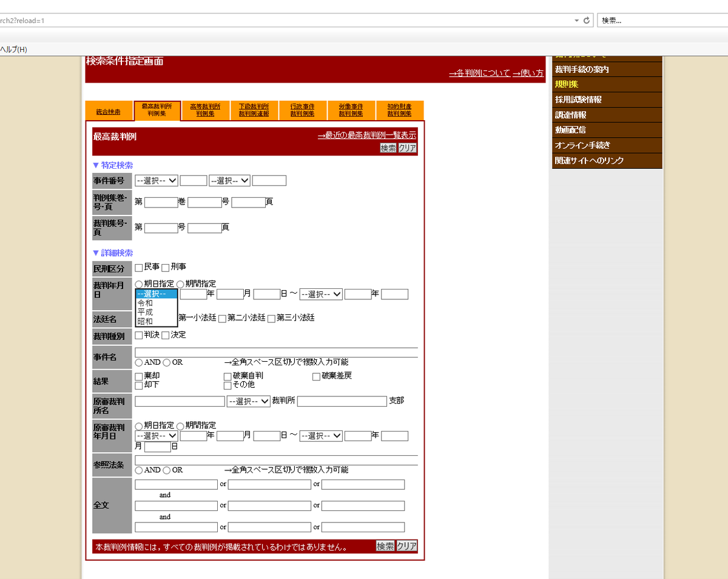Image resolution: width=728 pixels, height=579 pixels.
Task: Select 昭和 in the open era dropdown
Action: (146, 320)
